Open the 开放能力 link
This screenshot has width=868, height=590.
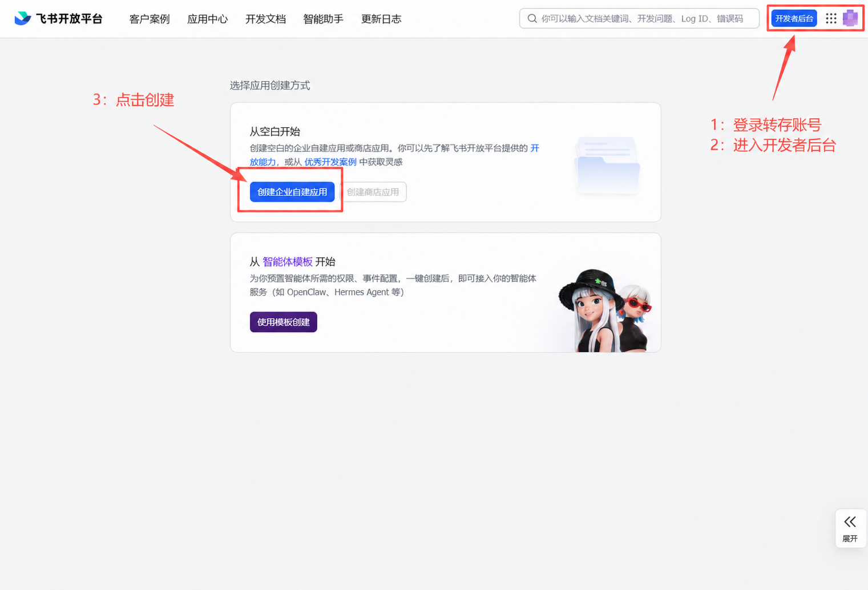(x=263, y=162)
